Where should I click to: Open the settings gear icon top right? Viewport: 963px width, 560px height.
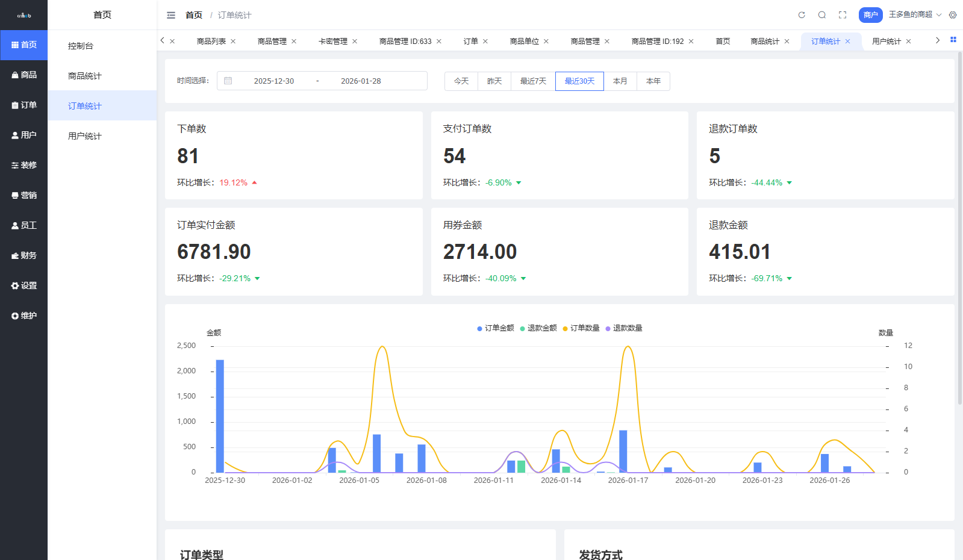coord(953,15)
